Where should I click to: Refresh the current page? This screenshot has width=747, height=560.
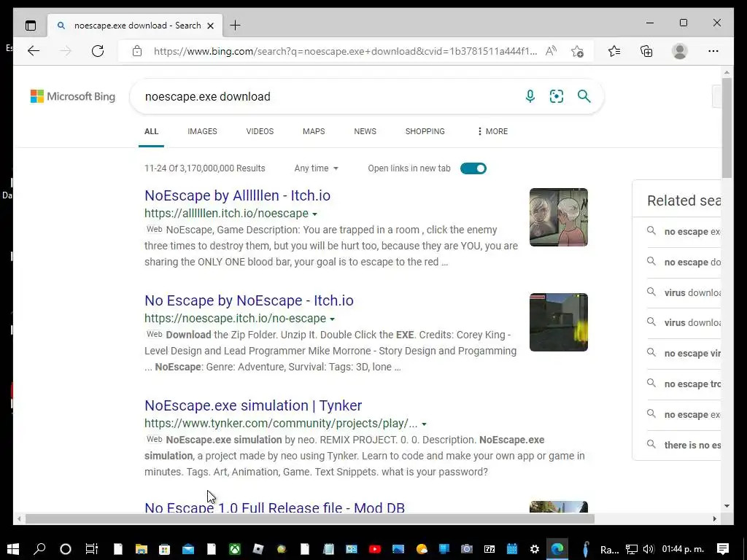click(98, 51)
